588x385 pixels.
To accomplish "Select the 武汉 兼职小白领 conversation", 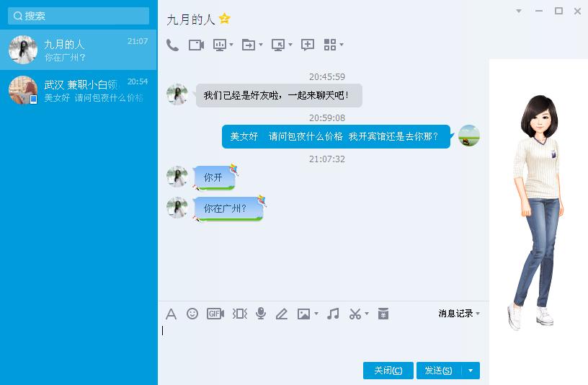I will click(79, 90).
